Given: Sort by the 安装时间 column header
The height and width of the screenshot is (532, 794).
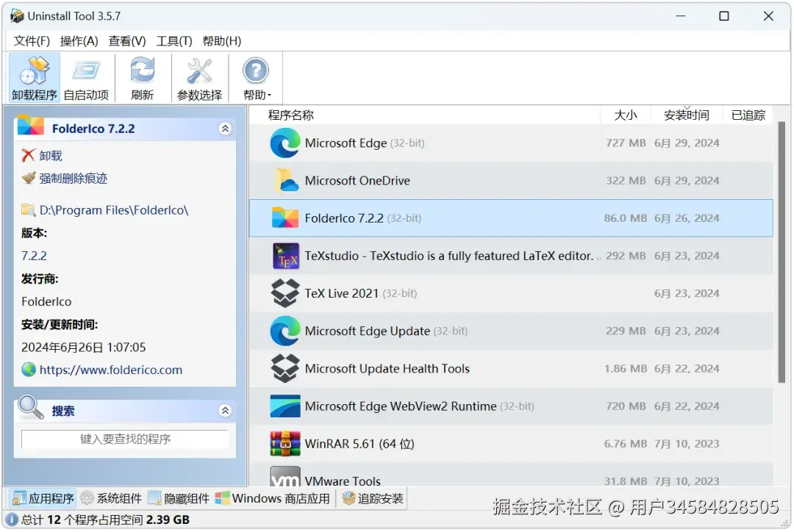Looking at the screenshot, I should [x=687, y=115].
